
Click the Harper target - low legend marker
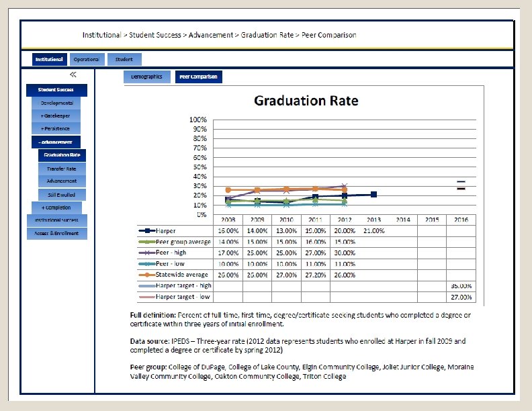147,297
